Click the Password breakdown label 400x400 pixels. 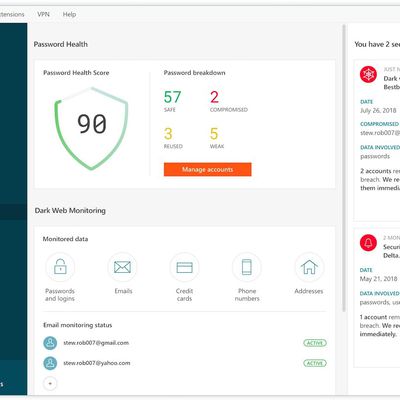[x=194, y=73]
